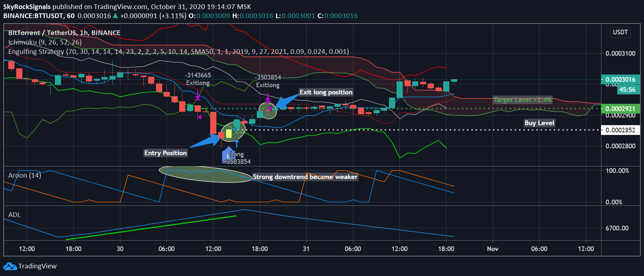
Task: Click the 100.00% Aroon axis label
Action: tap(617, 171)
